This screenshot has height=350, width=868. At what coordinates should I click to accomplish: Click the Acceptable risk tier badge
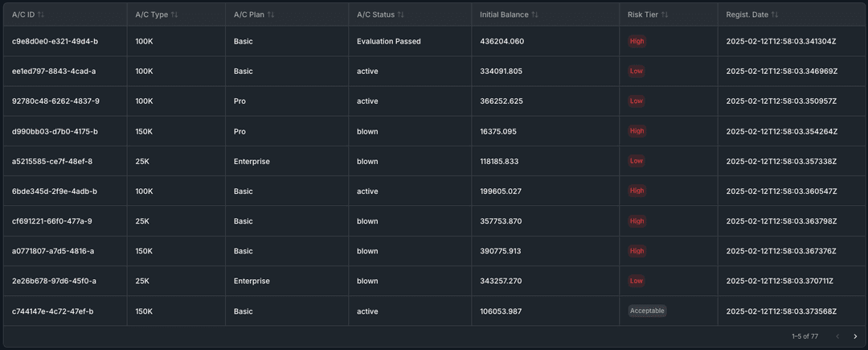click(647, 311)
